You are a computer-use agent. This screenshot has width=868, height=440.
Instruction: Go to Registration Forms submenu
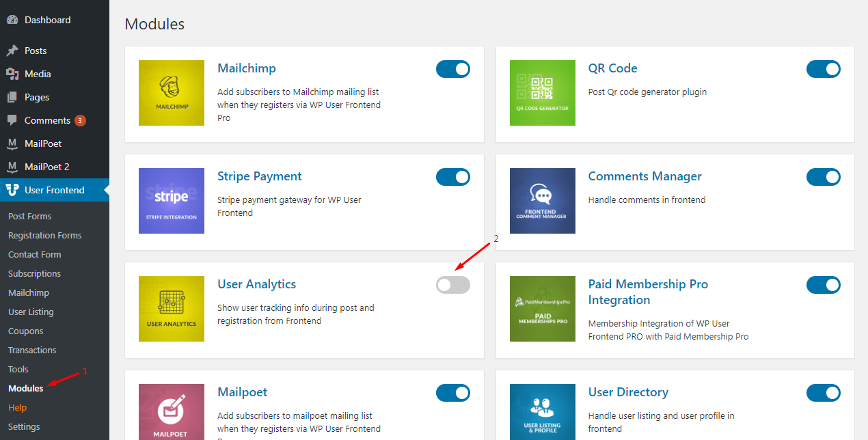44,235
